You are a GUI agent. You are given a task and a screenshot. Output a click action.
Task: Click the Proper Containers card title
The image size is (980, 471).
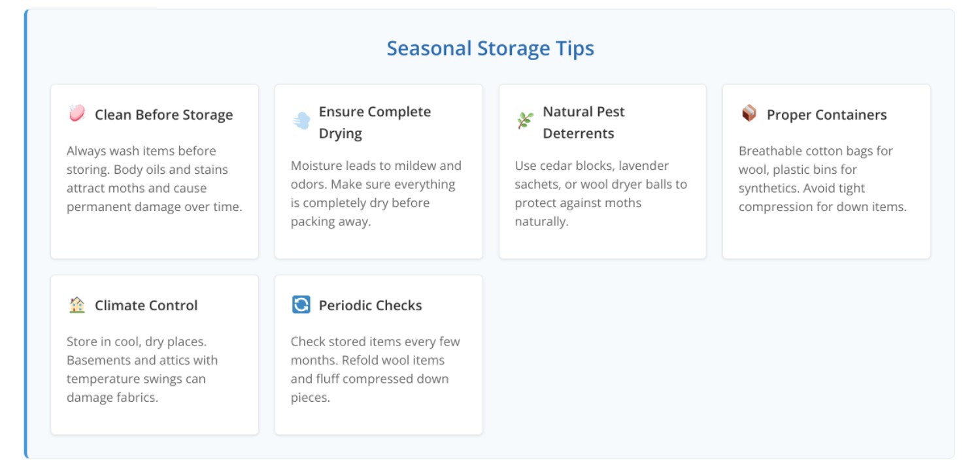tap(826, 115)
